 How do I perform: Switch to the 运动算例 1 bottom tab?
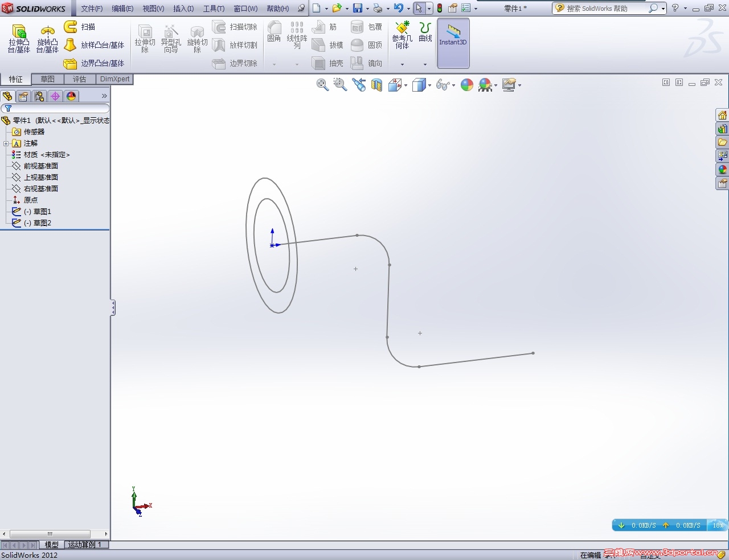tap(85, 545)
